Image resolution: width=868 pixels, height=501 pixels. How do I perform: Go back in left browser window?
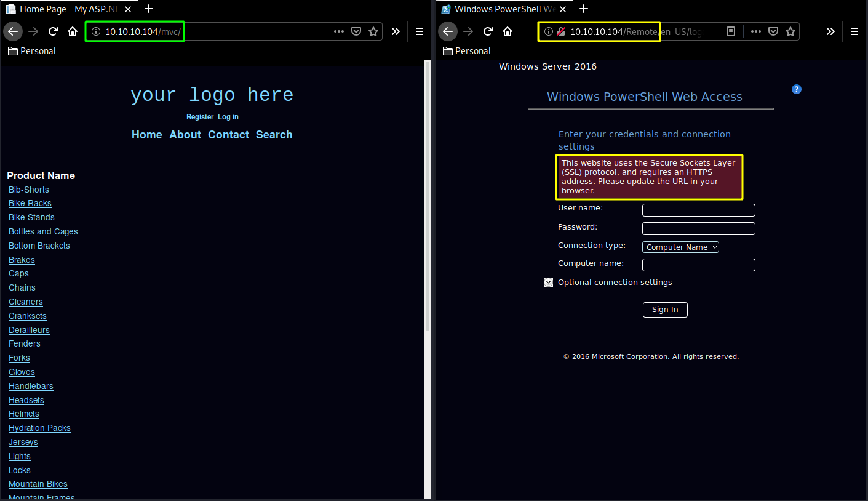[14, 31]
